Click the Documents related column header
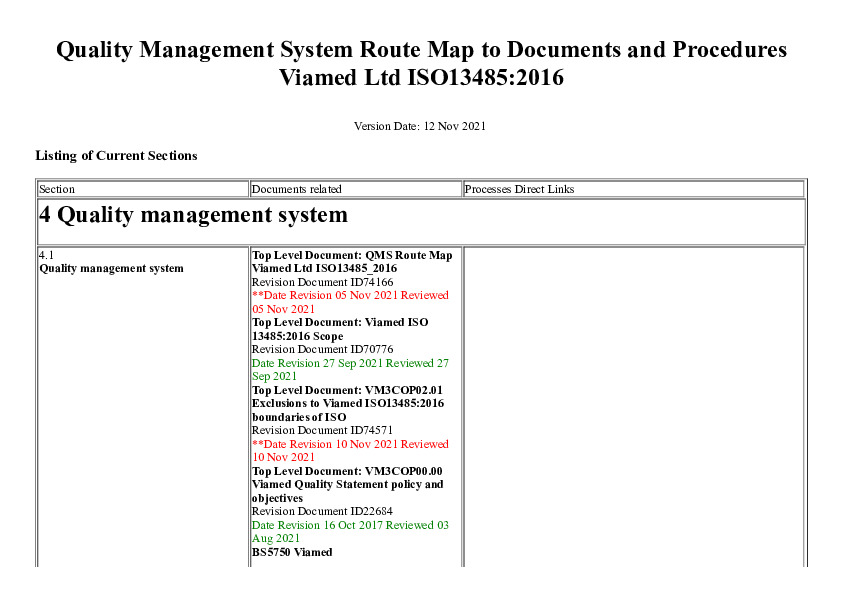The height and width of the screenshot is (595, 842). (x=296, y=189)
